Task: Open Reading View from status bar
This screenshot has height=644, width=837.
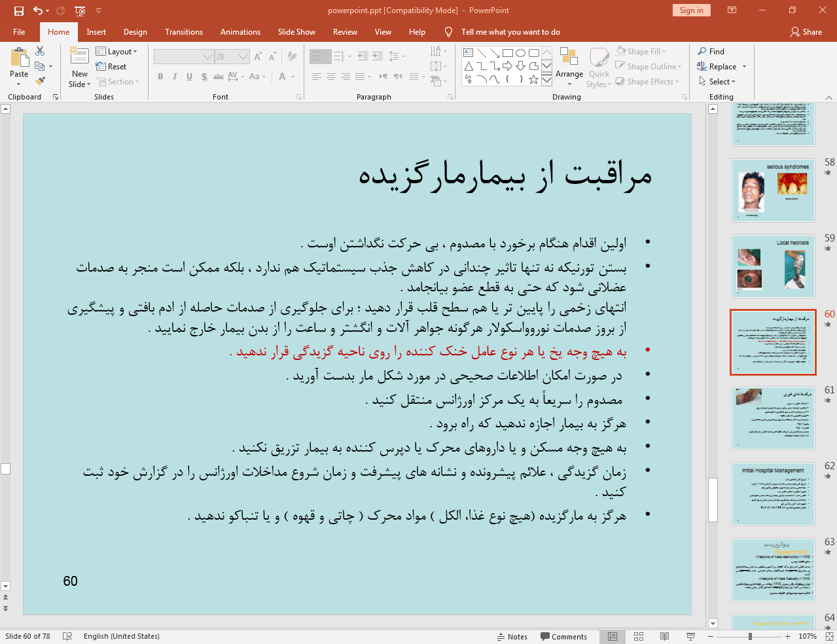Action: point(664,636)
